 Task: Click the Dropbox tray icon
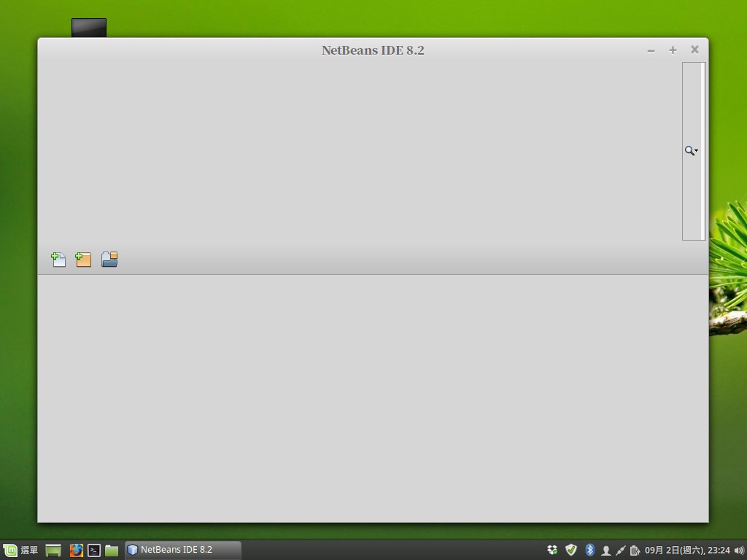552,550
